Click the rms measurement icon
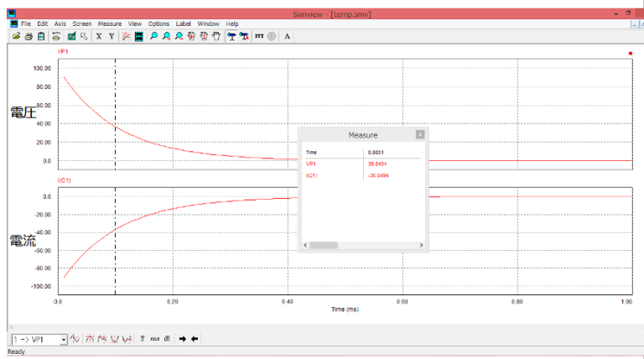Viewport: 644px width, 359px height. click(155, 339)
